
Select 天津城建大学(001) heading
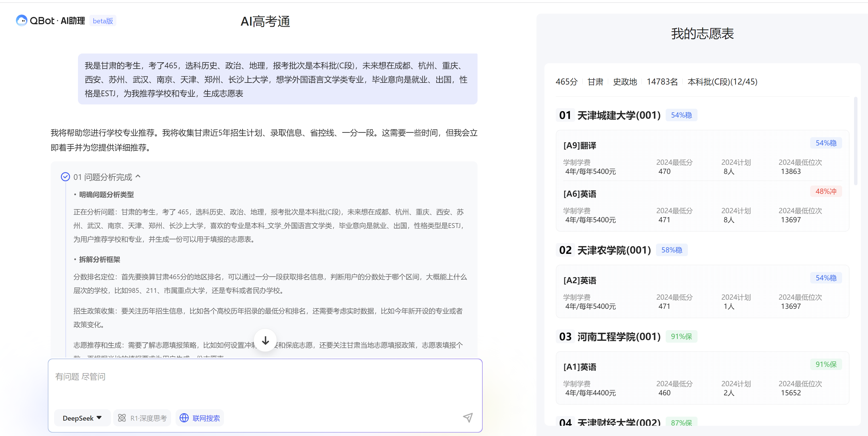(x=619, y=115)
